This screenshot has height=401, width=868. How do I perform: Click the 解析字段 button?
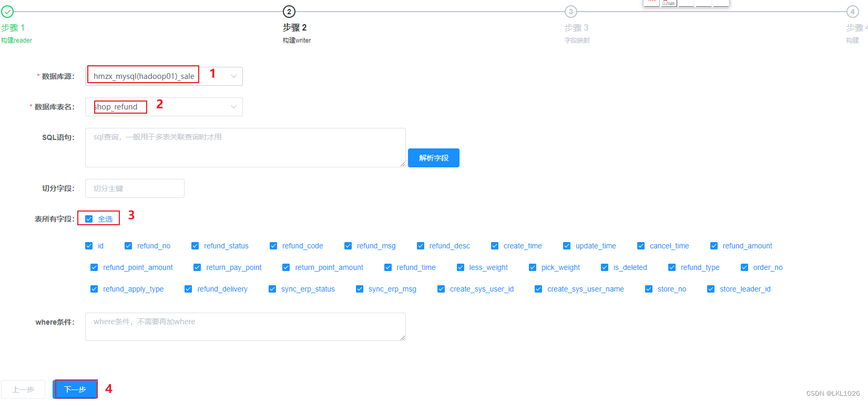(x=434, y=158)
